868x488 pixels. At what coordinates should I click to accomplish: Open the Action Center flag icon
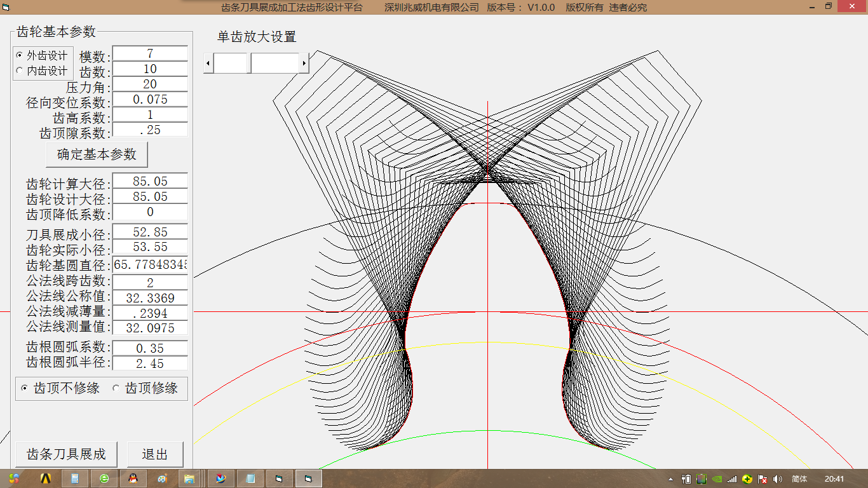click(x=763, y=479)
